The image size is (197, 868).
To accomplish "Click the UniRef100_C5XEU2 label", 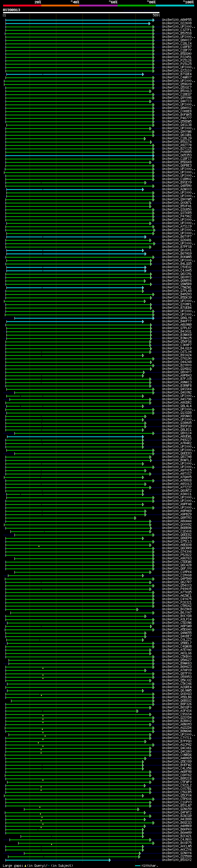I will click(x=177, y=267).
